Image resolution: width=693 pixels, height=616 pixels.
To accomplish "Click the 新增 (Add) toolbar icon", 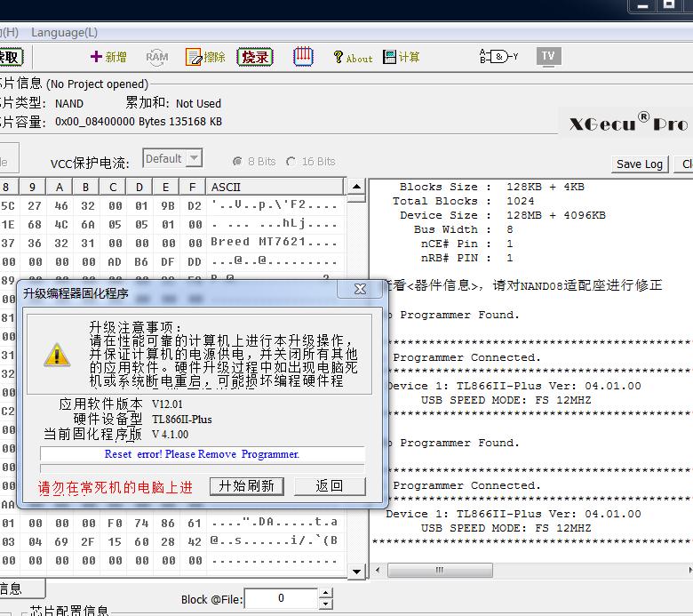I will (x=108, y=57).
